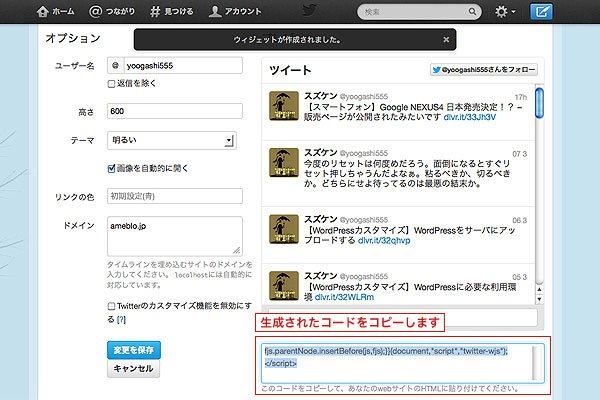This screenshot has width=600, height=400.
Task: Click 変更を保存 button
Action: point(134,350)
